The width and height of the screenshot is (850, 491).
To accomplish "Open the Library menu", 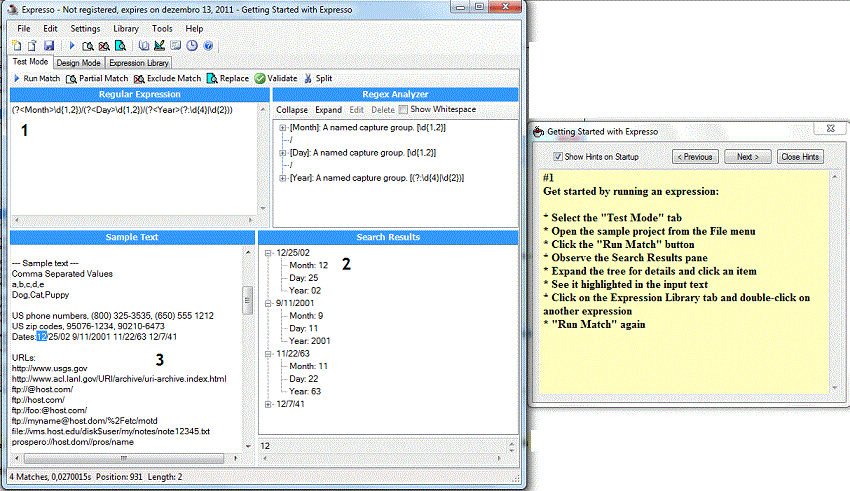I will [x=125, y=29].
